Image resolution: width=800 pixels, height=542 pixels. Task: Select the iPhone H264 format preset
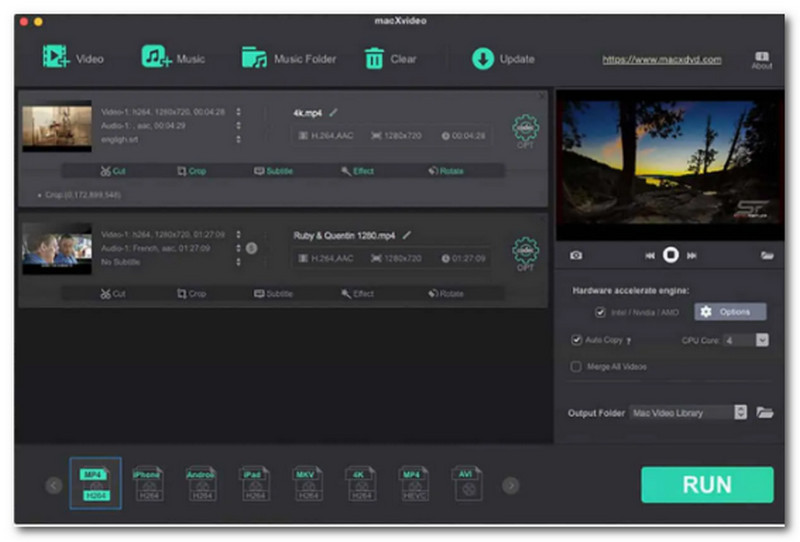click(147, 484)
